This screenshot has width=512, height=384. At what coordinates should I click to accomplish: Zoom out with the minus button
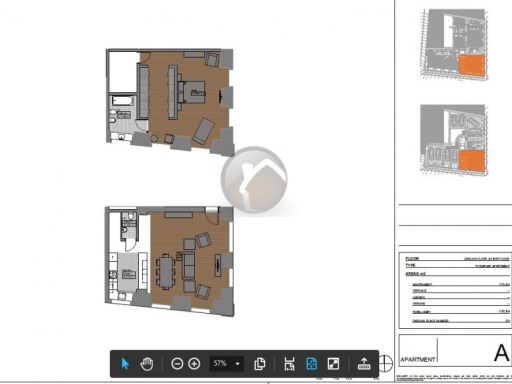177,364
